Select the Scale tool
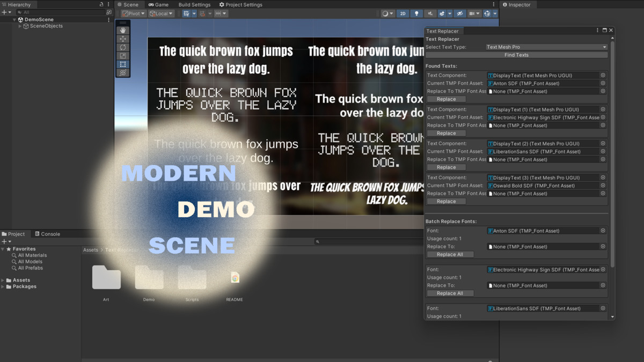 click(123, 56)
